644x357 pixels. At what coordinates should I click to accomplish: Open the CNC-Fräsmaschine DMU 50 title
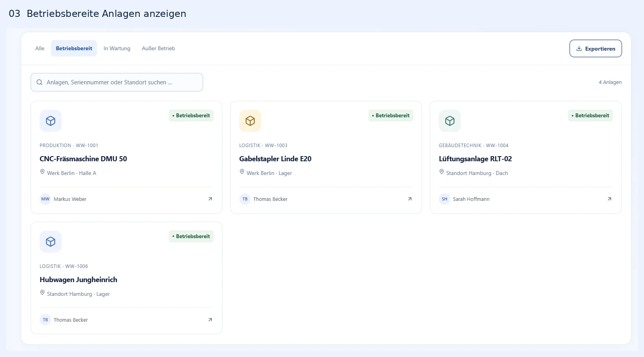tap(83, 159)
